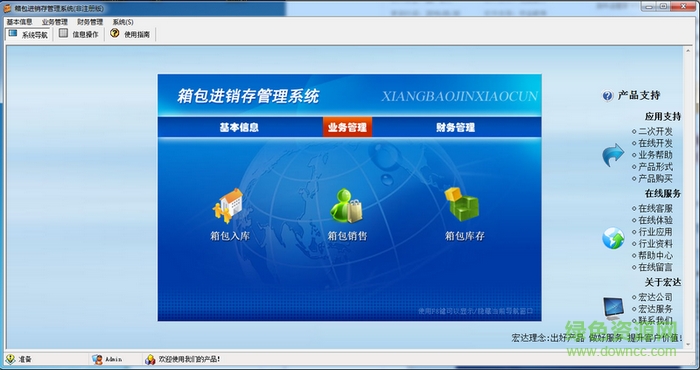Image resolution: width=700 pixels, height=370 pixels.
Task: Open the 在线体验 link
Action: pos(655,220)
